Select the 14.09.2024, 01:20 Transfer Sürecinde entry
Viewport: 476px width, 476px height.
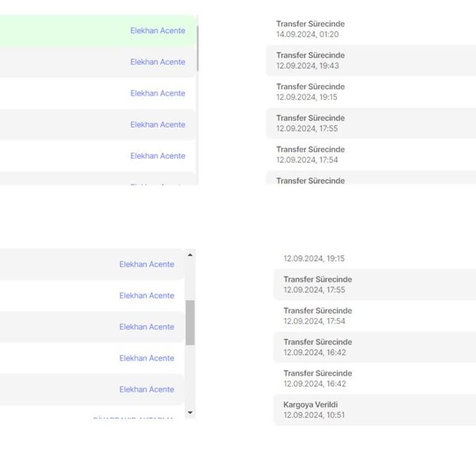[371, 29]
